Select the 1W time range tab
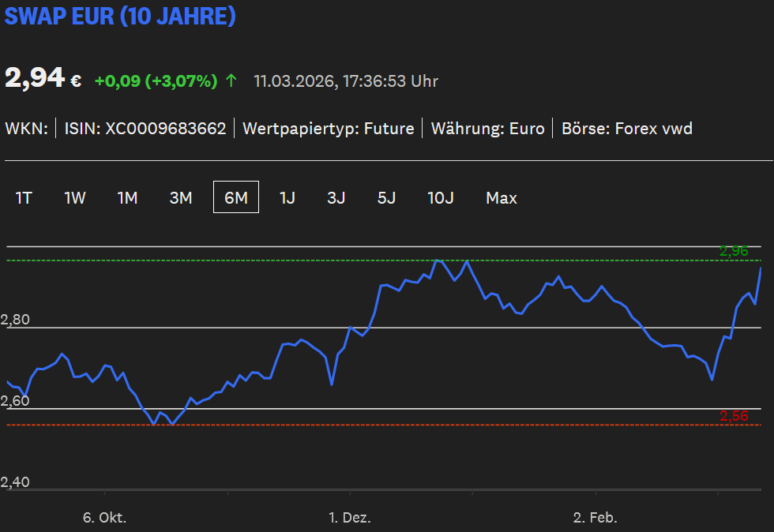The width and height of the screenshot is (774, 532). coord(75,197)
